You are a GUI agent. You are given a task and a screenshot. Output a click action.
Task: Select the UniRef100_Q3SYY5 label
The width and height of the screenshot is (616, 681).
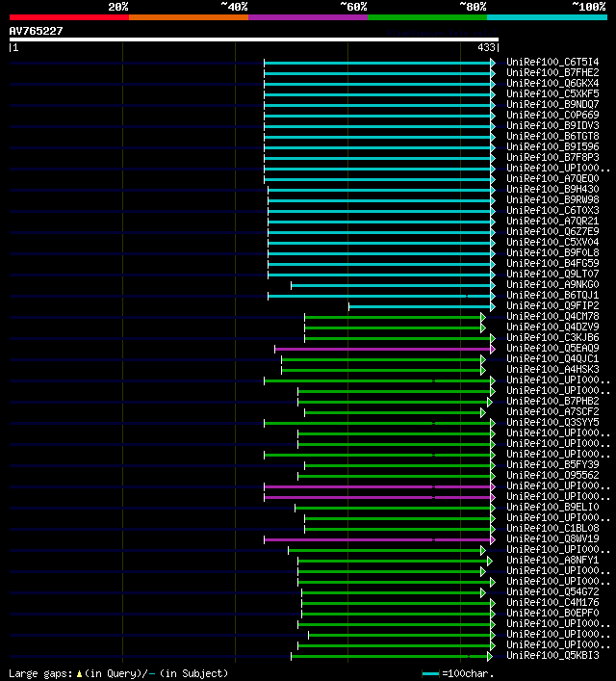coord(552,422)
